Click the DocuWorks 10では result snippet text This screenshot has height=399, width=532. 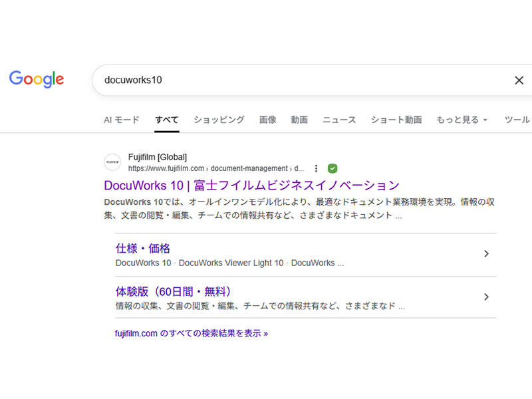[299, 209]
